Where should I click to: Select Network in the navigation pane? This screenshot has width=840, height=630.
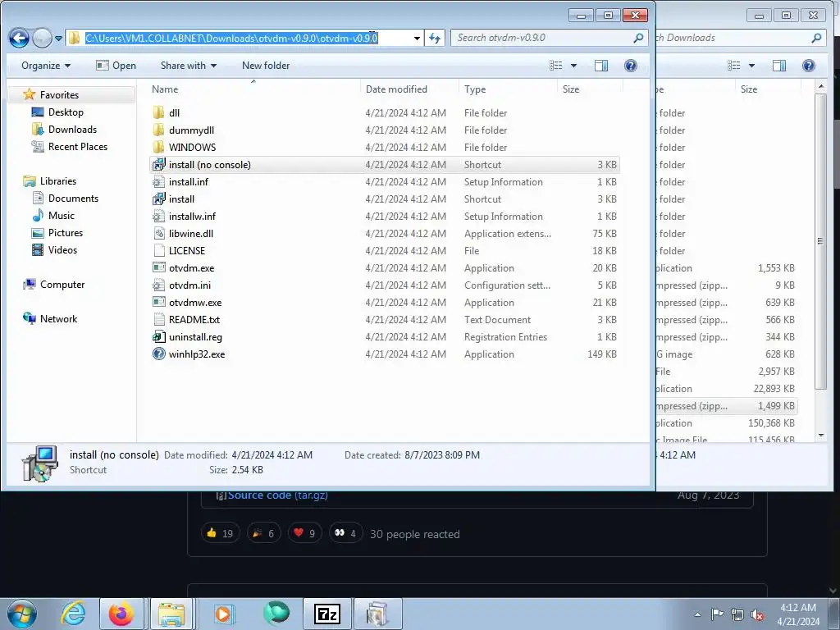[58, 319]
